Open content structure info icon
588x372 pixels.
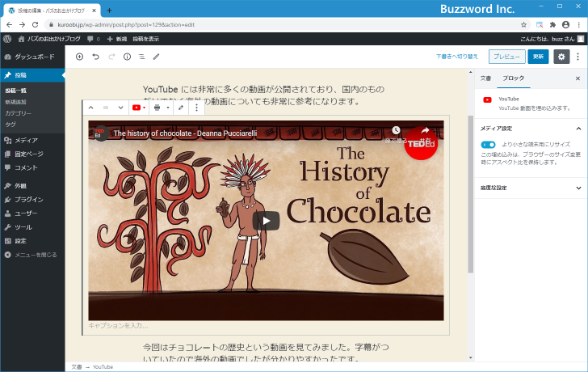(127, 57)
